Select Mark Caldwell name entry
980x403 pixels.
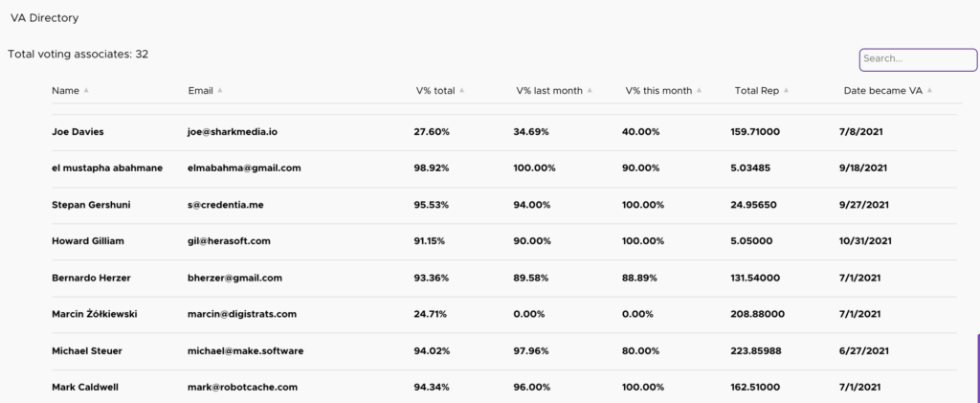(x=85, y=388)
